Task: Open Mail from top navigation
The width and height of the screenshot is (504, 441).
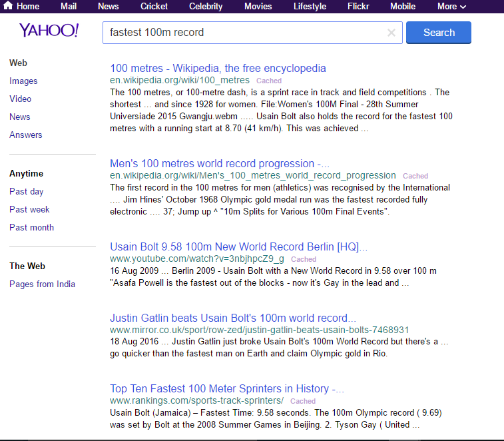Action: [x=69, y=7]
